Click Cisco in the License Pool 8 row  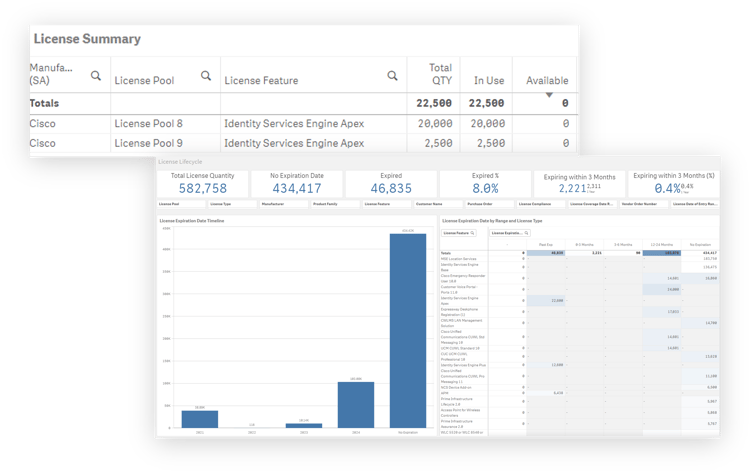point(43,123)
